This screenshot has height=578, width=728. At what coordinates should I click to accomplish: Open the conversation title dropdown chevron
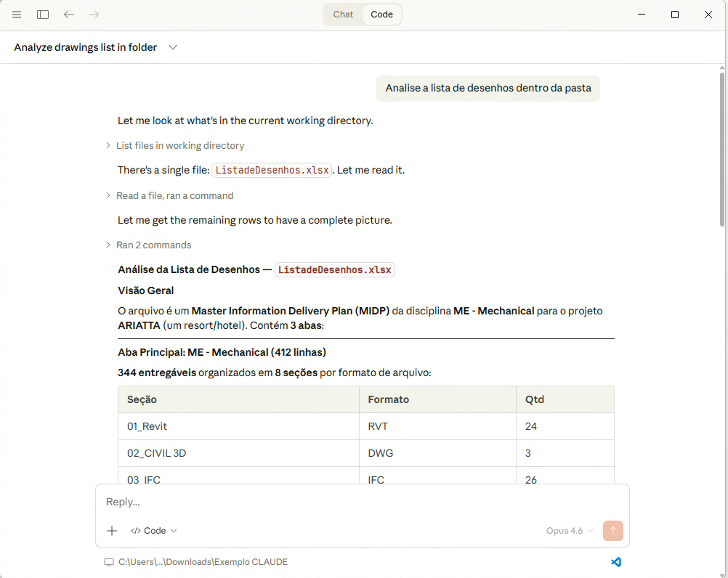click(173, 47)
